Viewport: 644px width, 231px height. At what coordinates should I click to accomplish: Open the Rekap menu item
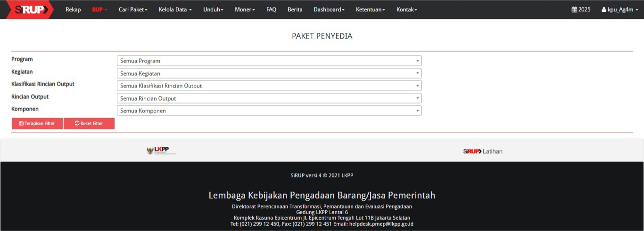click(73, 9)
